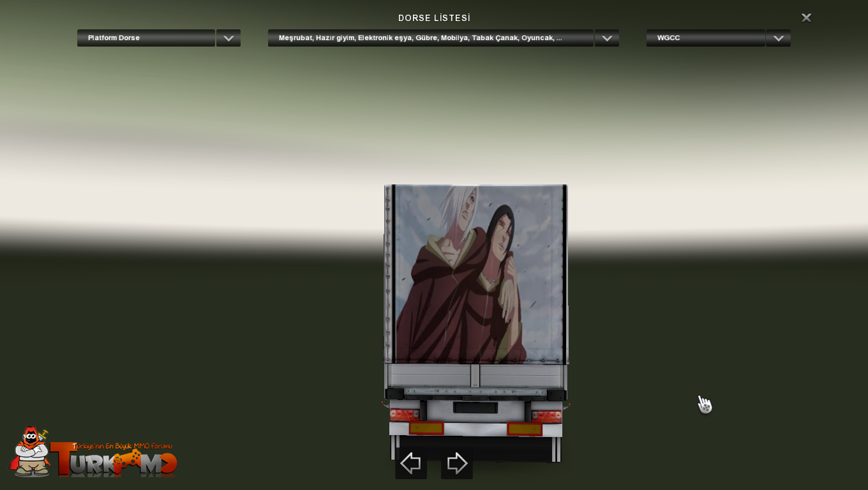
Task: Click the WGCC company field
Action: (x=706, y=38)
